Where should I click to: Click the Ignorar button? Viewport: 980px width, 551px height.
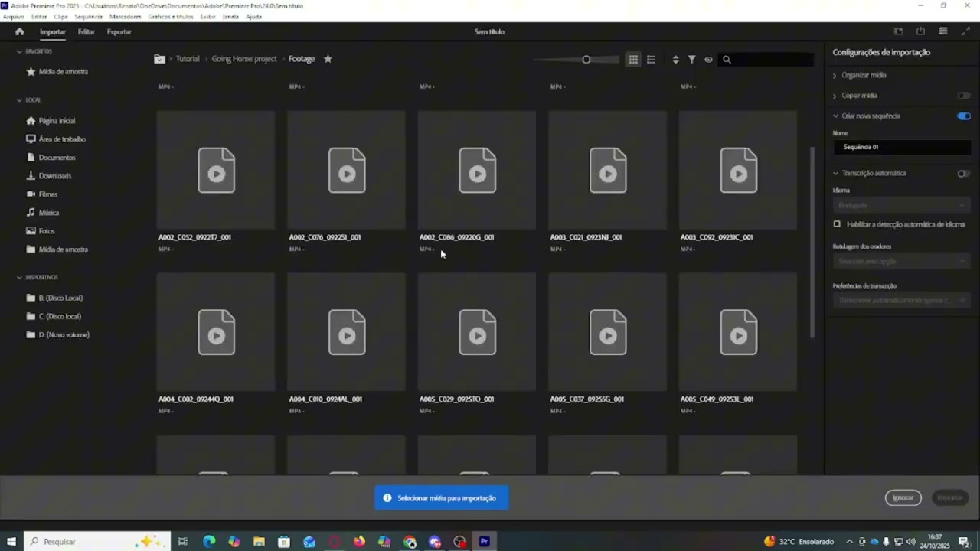pos(903,498)
